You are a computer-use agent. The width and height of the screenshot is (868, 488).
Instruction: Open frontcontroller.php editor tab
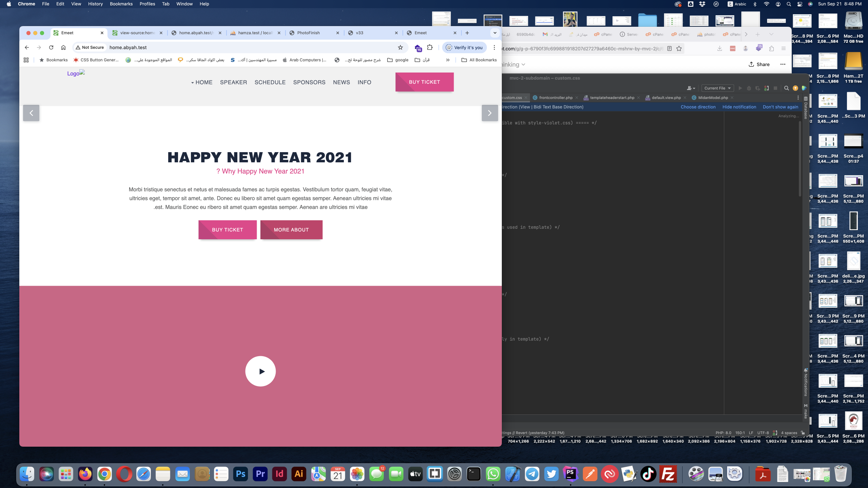555,98
